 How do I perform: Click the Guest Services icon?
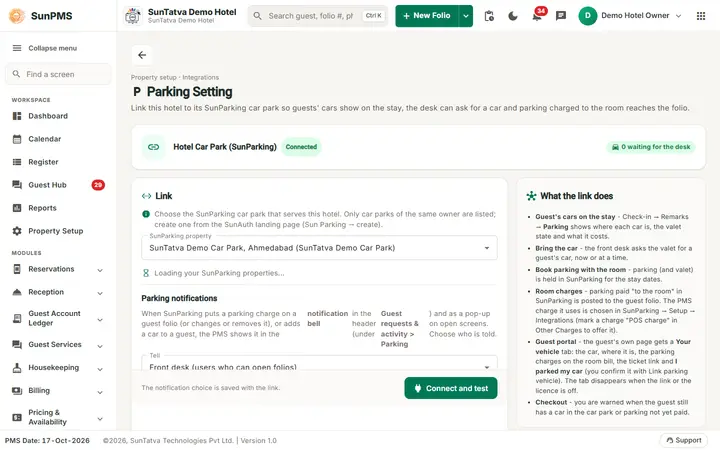point(17,344)
